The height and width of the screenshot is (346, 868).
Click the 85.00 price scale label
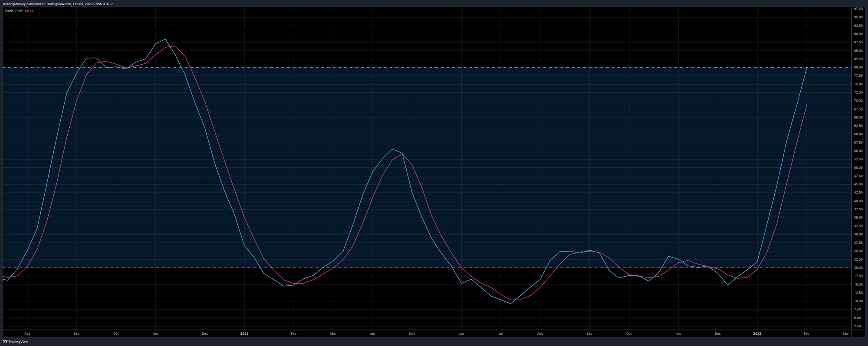(858, 51)
